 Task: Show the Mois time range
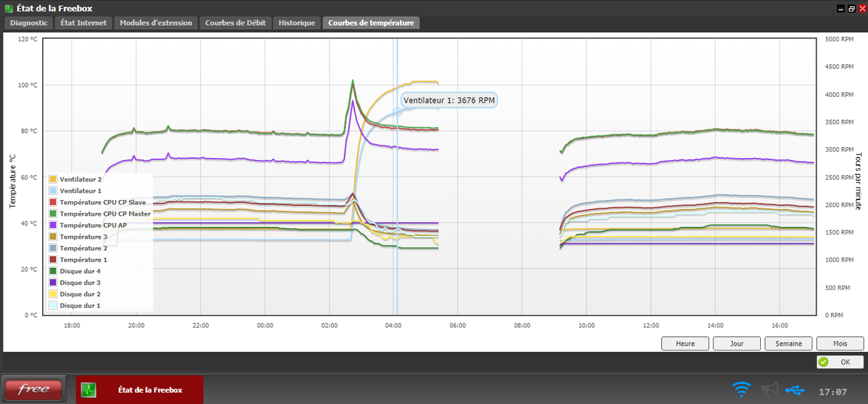(840, 344)
